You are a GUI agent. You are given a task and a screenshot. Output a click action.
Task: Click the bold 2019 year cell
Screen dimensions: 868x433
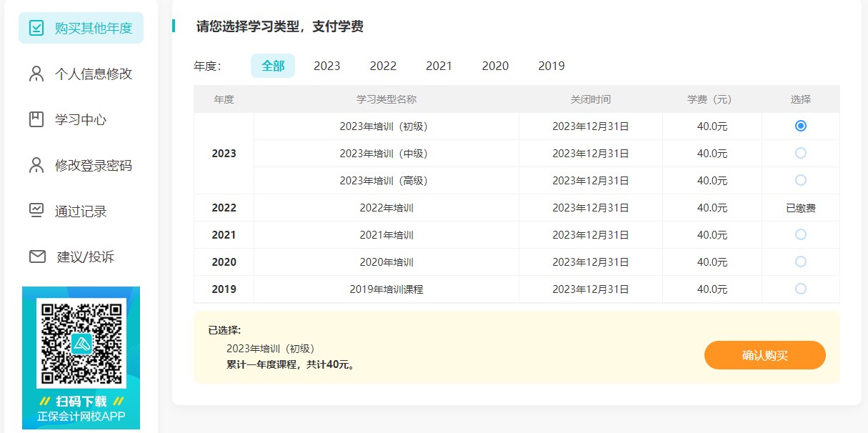pos(224,289)
